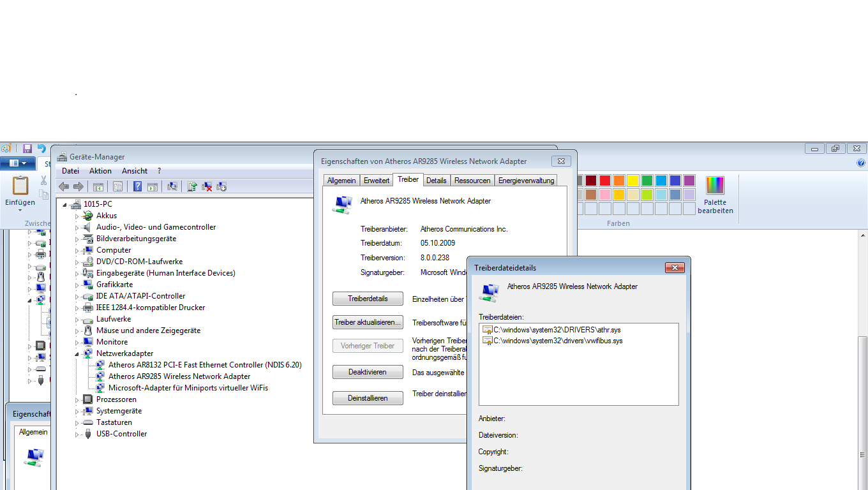Click the Deinstallieren button
Viewport: 868px width, 490px height.
pos(368,398)
